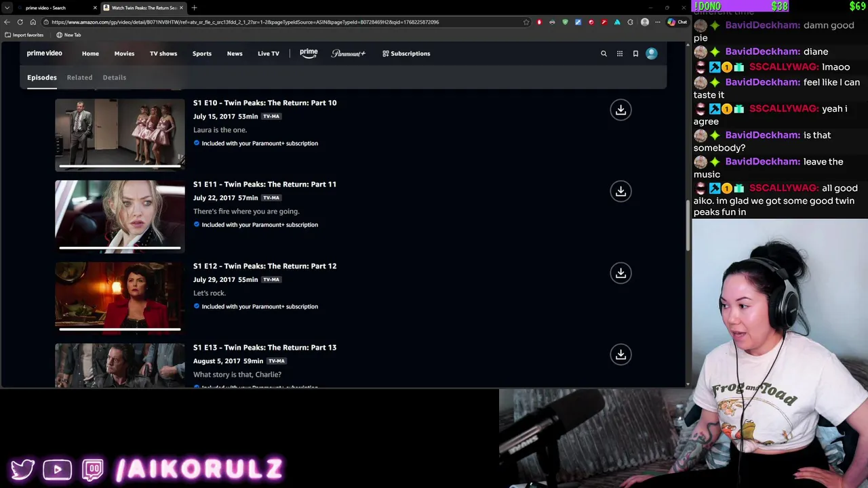Click description "What story is that, Charlie?"

pyautogui.click(x=237, y=375)
